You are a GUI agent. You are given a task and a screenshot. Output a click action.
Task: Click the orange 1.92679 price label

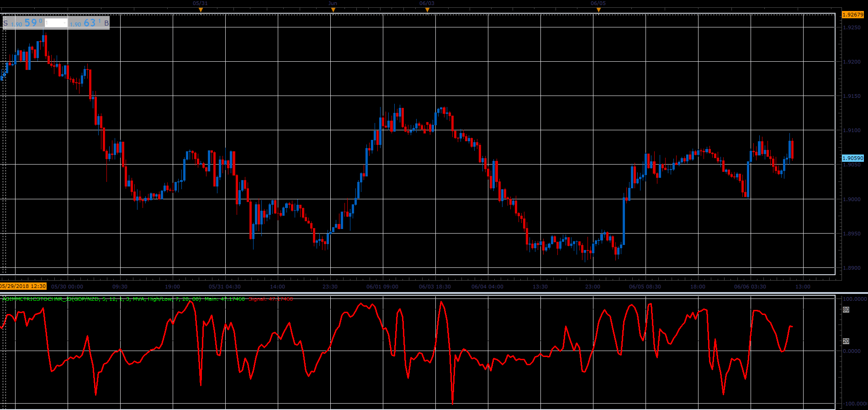[x=853, y=15]
